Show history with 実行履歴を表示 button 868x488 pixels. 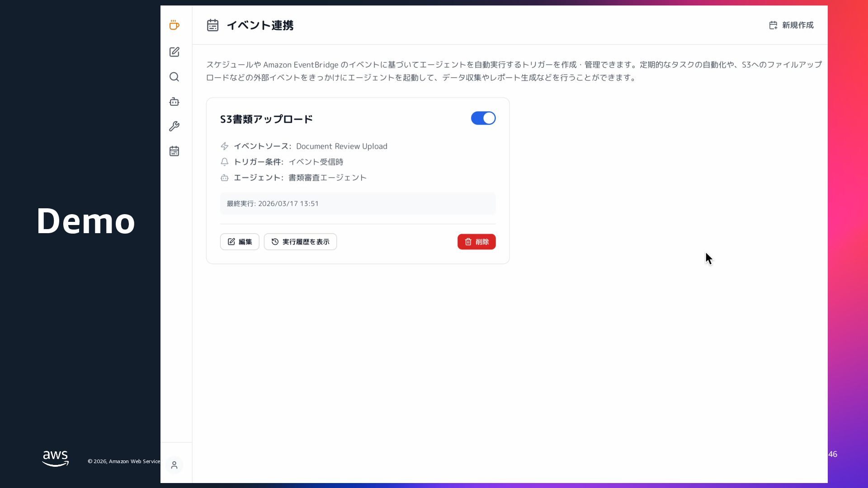click(x=300, y=242)
